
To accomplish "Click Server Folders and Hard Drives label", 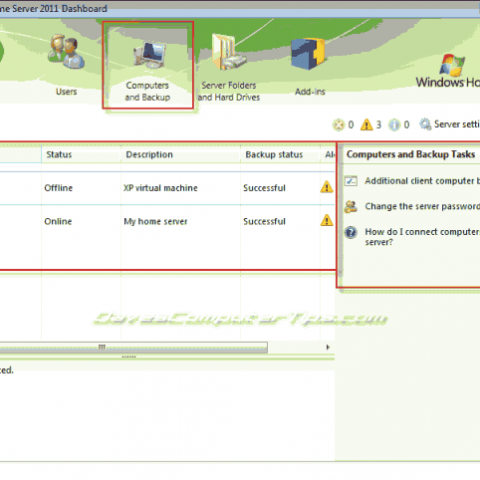I will (x=229, y=91).
